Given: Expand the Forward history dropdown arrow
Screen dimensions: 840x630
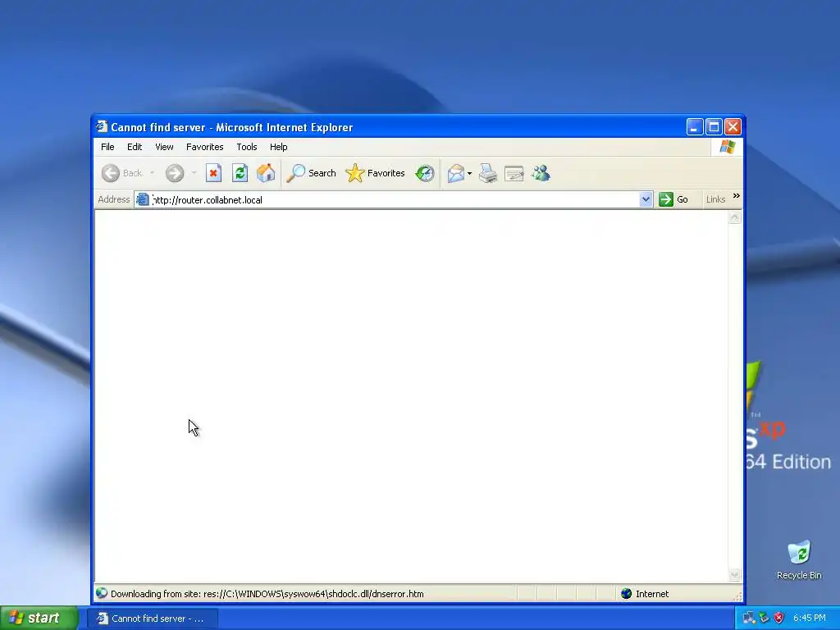Looking at the screenshot, I should (194, 173).
